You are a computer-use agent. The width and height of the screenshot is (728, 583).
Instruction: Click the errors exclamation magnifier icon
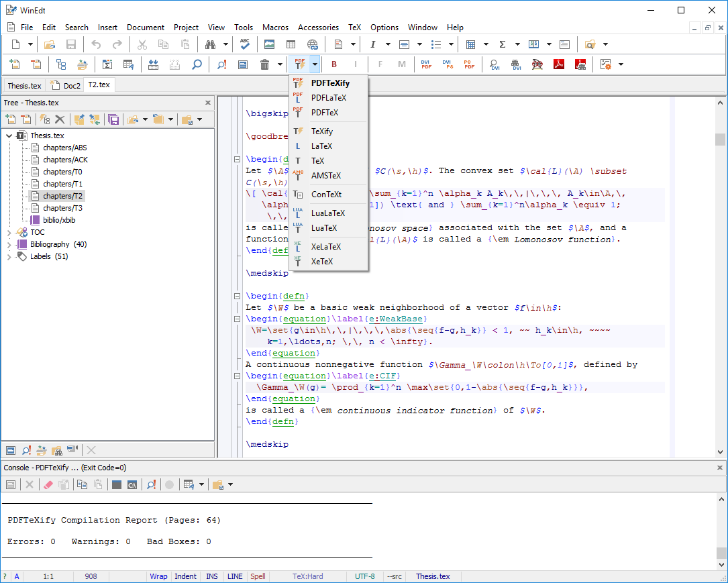(222, 64)
